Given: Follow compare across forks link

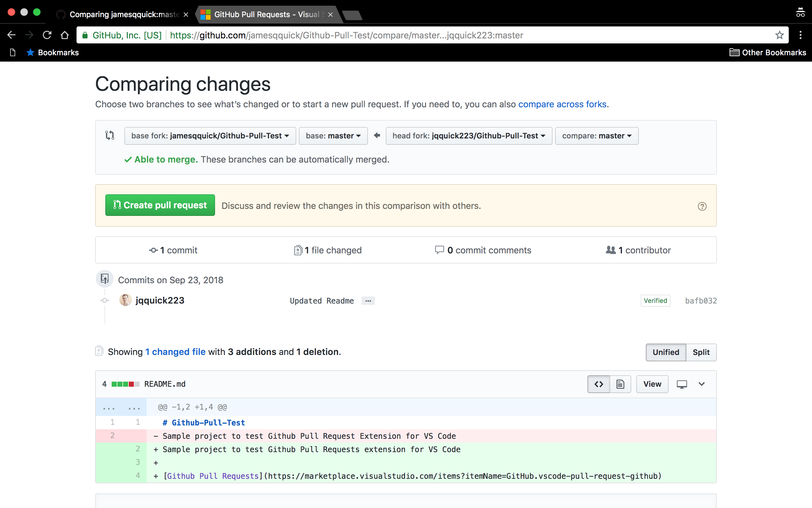Looking at the screenshot, I should point(562,104).
